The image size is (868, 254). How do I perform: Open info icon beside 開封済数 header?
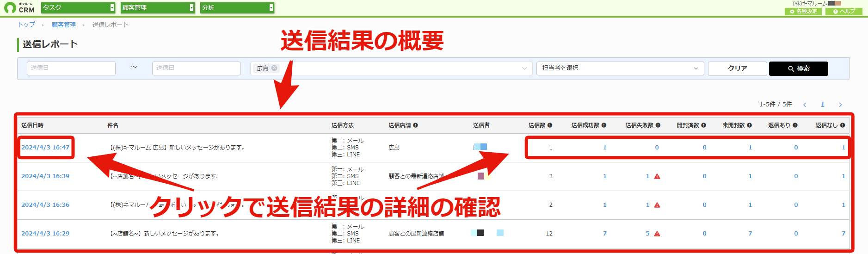click(x=703, y=125)
